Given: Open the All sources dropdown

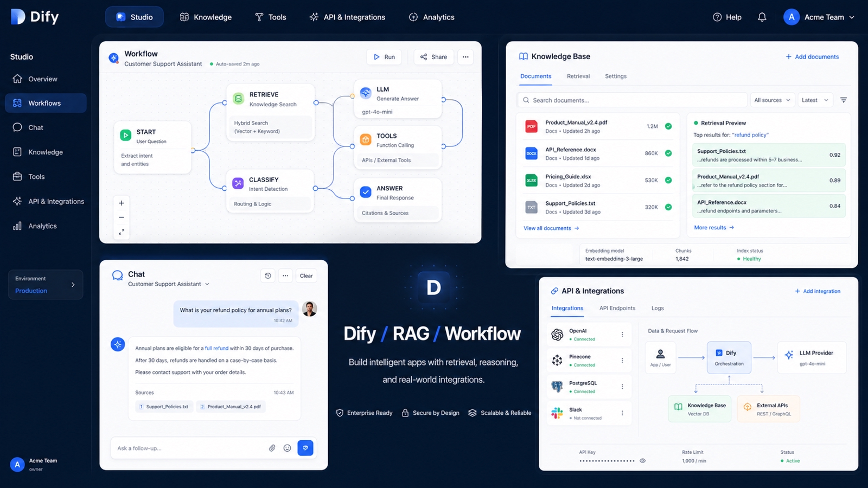Looking at the screenshot, I should [x=772, y=100].
